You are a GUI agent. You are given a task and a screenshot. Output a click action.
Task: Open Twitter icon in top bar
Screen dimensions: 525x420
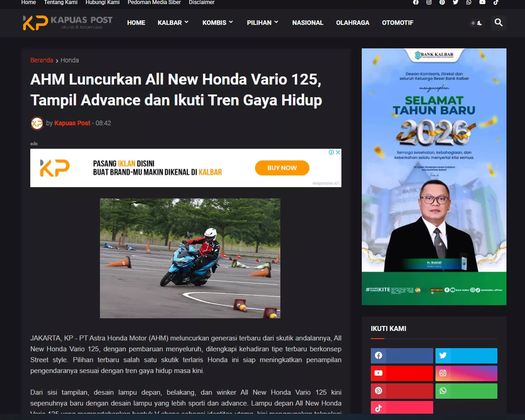click(x=455, y=2)
